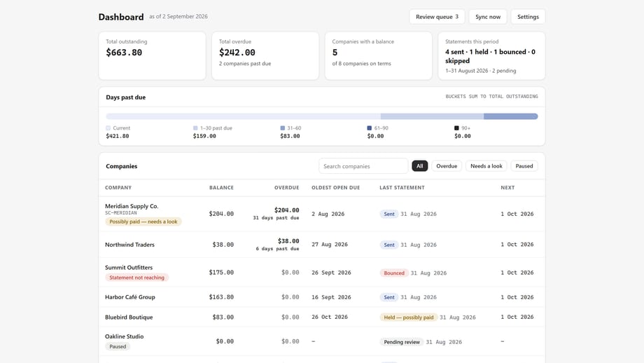Click '31 days past due' text
The width and height of the screenshot is (644, 363).
(276, 218)
